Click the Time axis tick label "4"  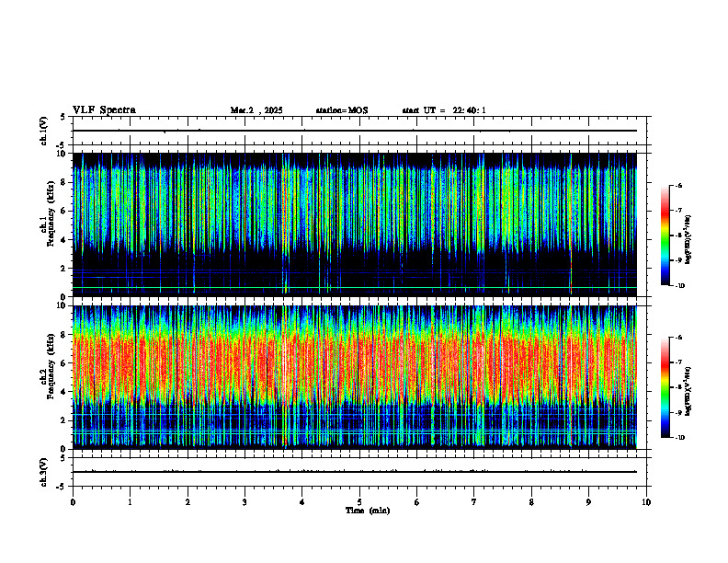pos(302,502)
